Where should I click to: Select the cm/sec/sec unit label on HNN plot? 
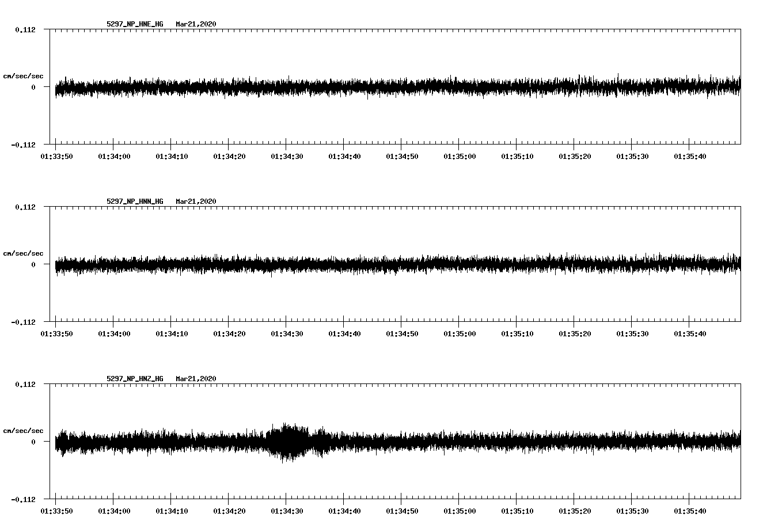(23, 254)
